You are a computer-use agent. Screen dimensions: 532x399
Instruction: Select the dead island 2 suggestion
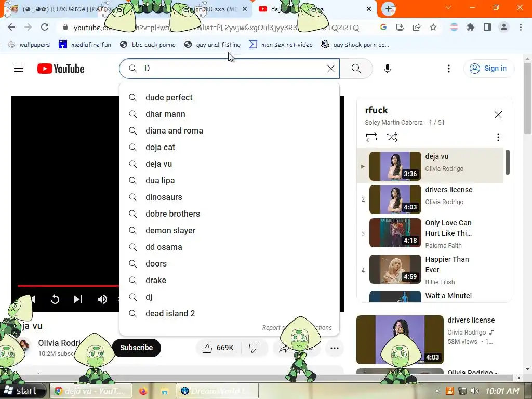pyautogui.click(x=229, y=313)
